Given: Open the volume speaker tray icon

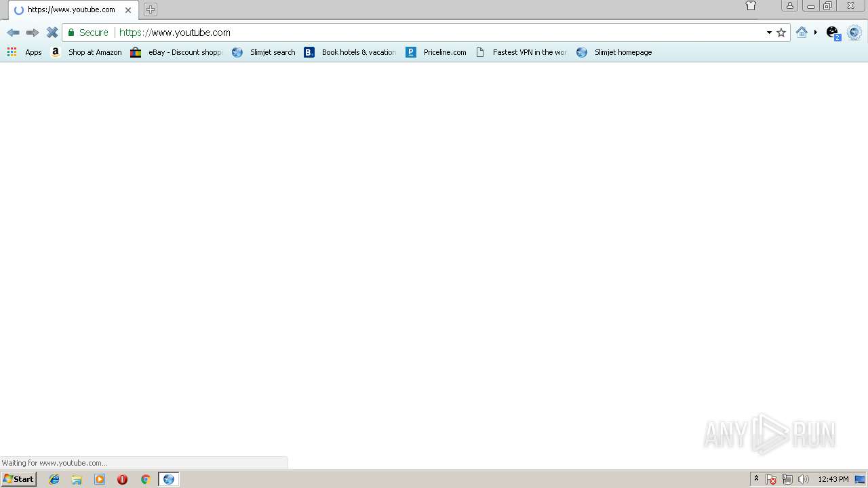Looking at the screenshot, I should point(804,479).
